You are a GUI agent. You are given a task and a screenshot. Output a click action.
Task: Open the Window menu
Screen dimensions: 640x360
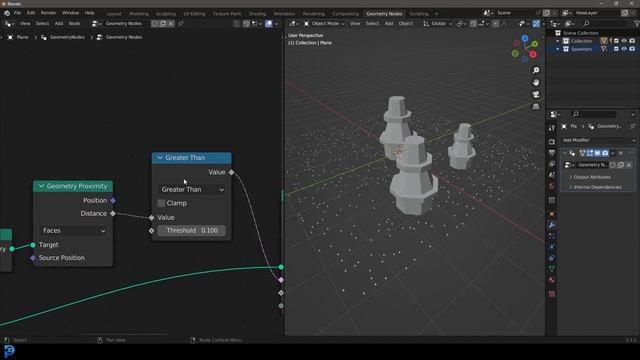70,13
